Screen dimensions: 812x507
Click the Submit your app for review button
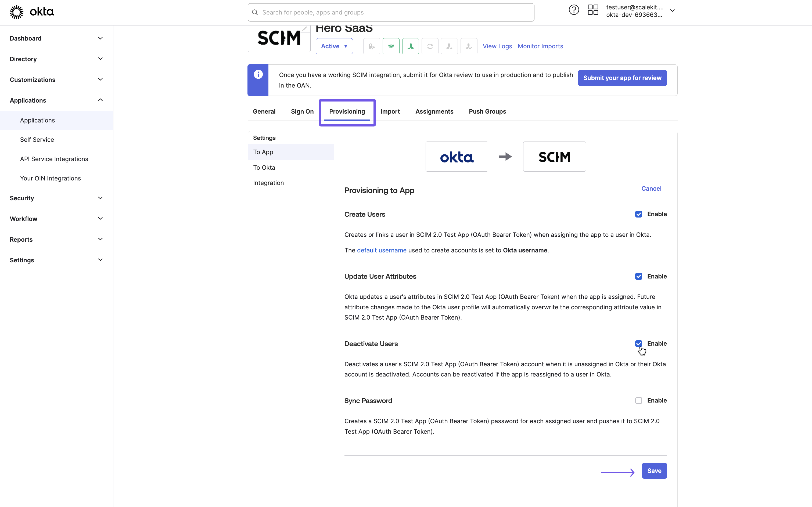(622, 77)
